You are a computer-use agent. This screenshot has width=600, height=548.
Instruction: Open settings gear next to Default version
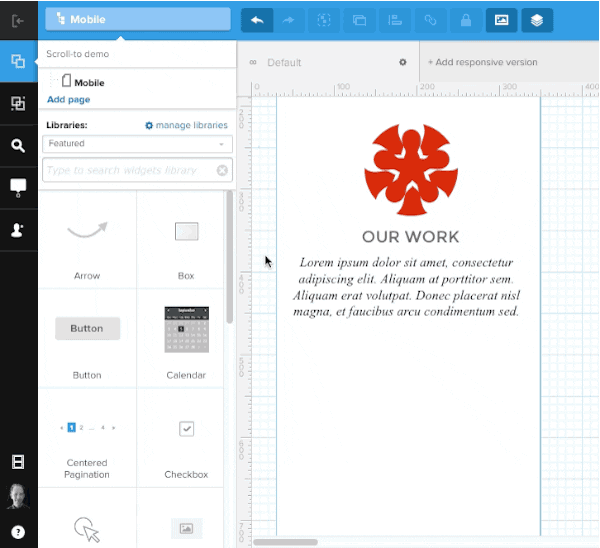(x=403, y=62)
